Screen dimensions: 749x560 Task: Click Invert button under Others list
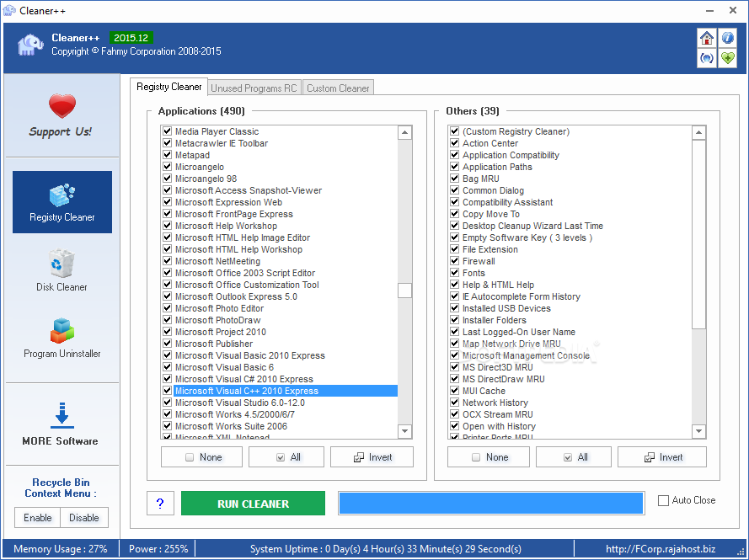(x=661, y=457)
